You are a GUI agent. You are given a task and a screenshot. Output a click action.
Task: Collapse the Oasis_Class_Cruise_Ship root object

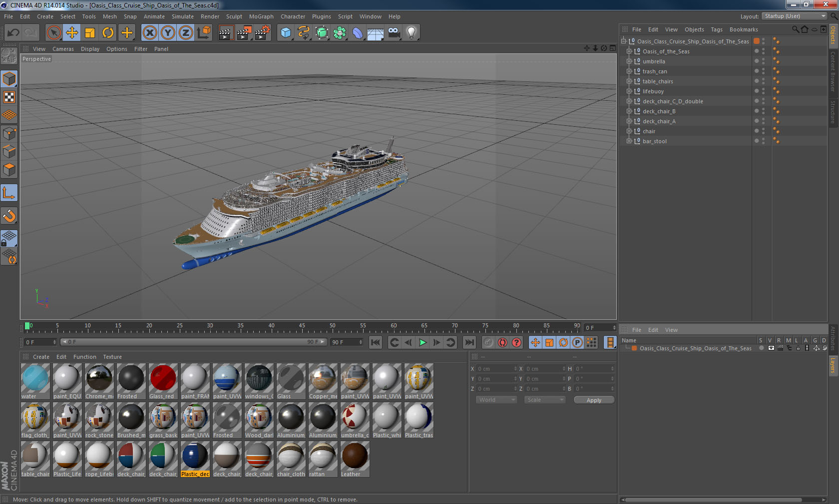tap(624, 41)
